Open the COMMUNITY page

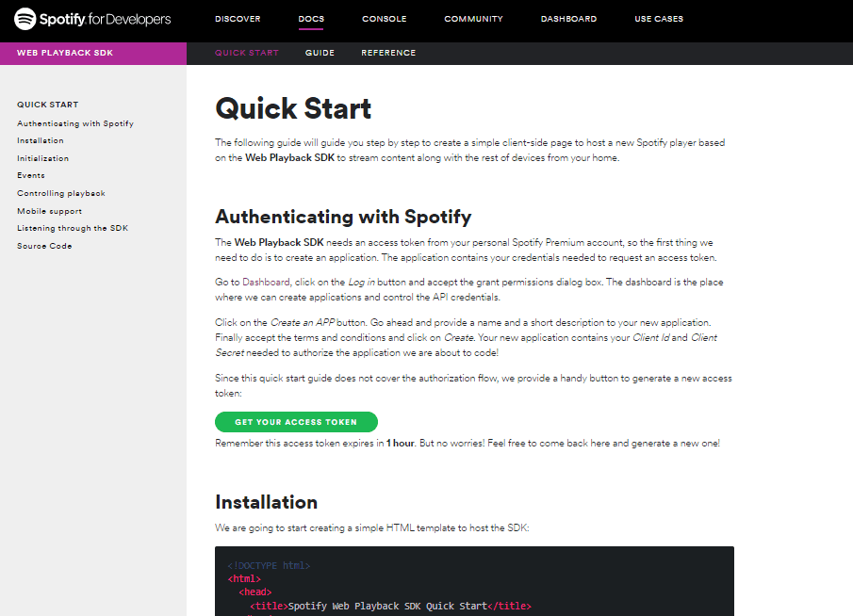click(x=473, y=18)
